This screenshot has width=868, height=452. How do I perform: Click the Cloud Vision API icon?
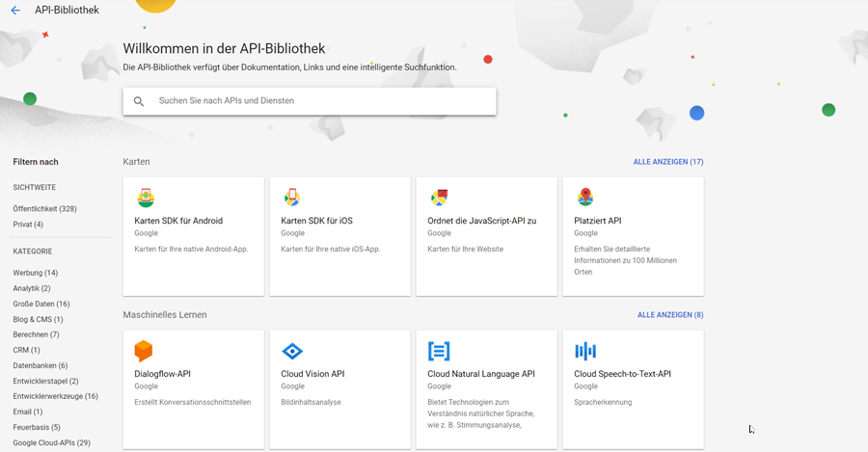(291, 351)
